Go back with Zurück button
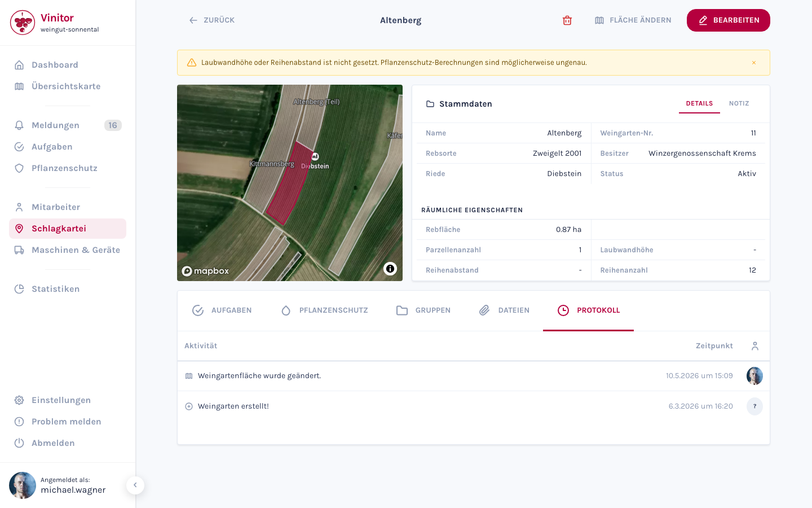 click(211, 20)
